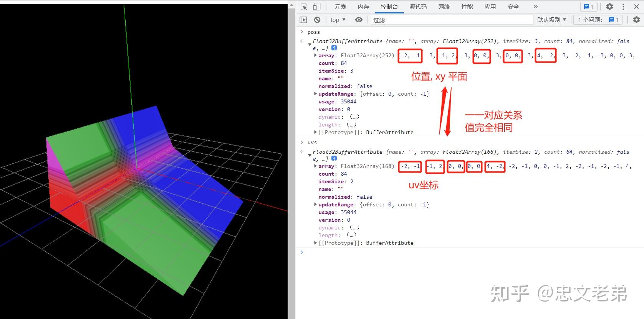
Task: Show more tabs with the double chevron
Action: tap(535, 7)
